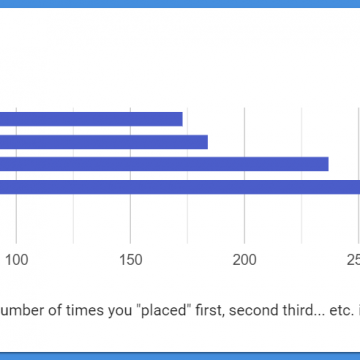This screenshot has height=360, width=360.
Task: Click the gridline between 200 and 250
Action: click(x=302, y=218)
